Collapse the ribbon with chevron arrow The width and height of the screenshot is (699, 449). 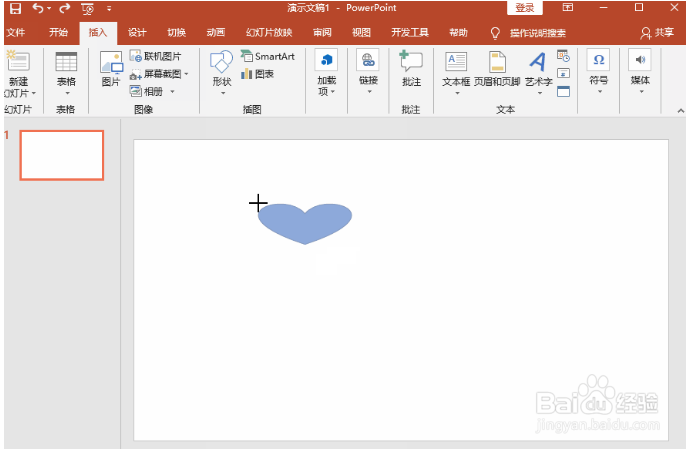[681, 111]
